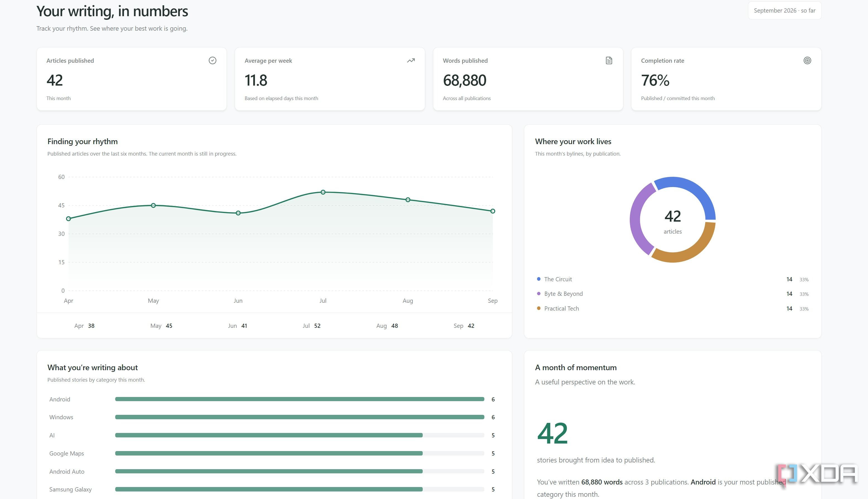This screenshot has width=868, height=499.
Task: Click the bold Android text in momentum summary
Action: pyautogui.click(x=703, y=482)
